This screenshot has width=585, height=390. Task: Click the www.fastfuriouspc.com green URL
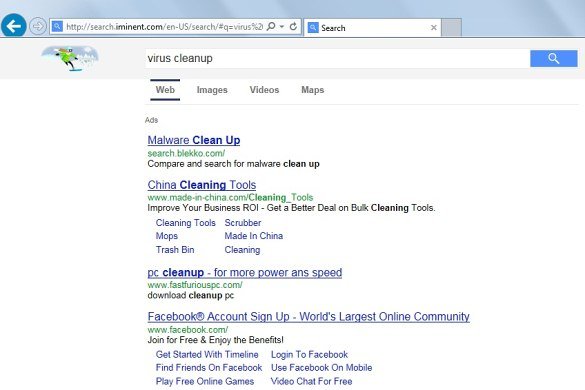click(x=195, y=285)
